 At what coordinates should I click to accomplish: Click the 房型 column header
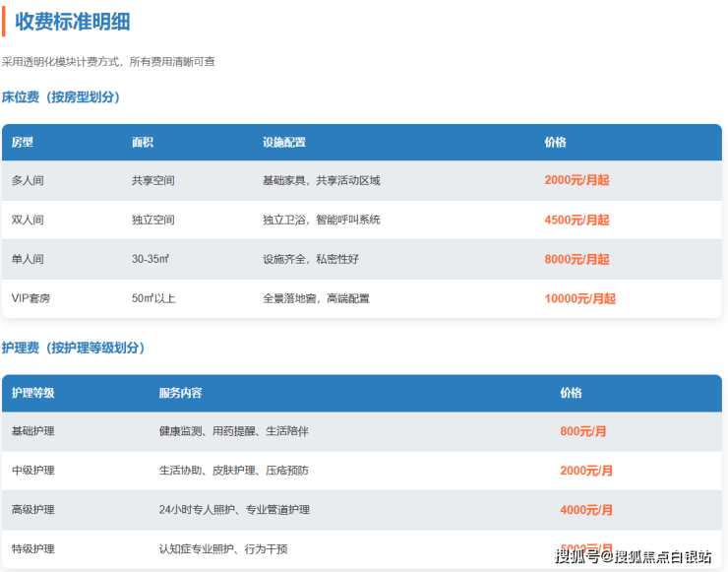tap(23, 143)
